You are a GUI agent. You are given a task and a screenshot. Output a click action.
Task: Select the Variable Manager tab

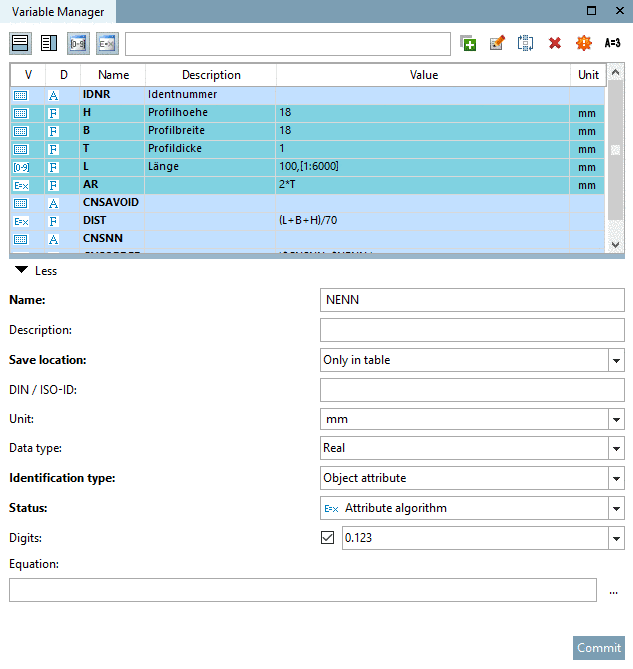pyautogui.click(x=58, y=12)
